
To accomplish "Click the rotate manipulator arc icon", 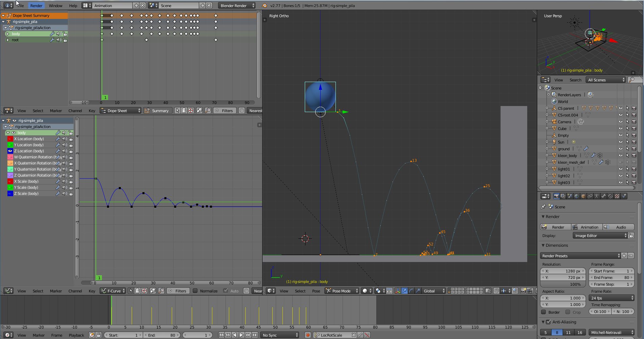I will pos(411,291).
